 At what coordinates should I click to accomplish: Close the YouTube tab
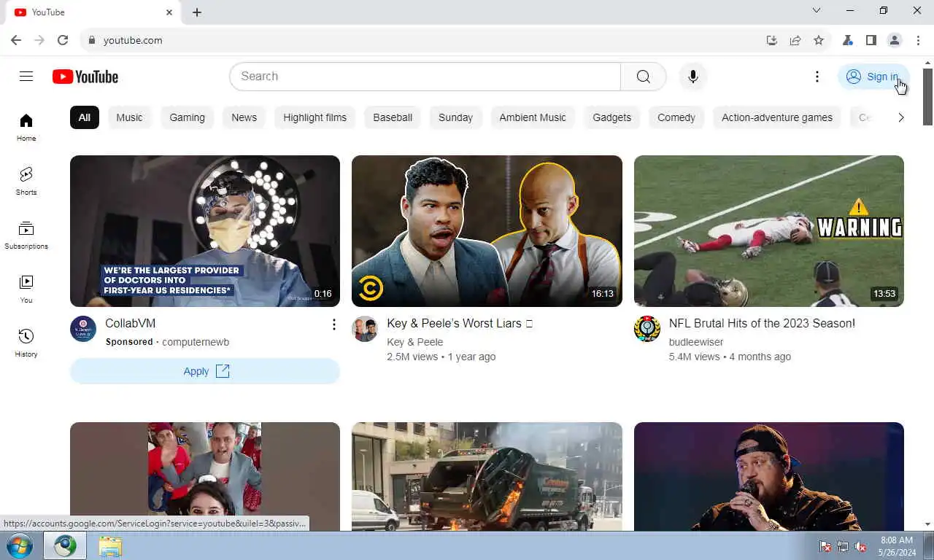169,12
